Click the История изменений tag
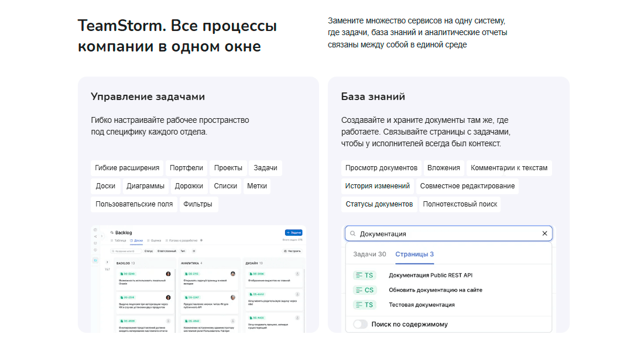The image size is (644, 351). point(378,186)
